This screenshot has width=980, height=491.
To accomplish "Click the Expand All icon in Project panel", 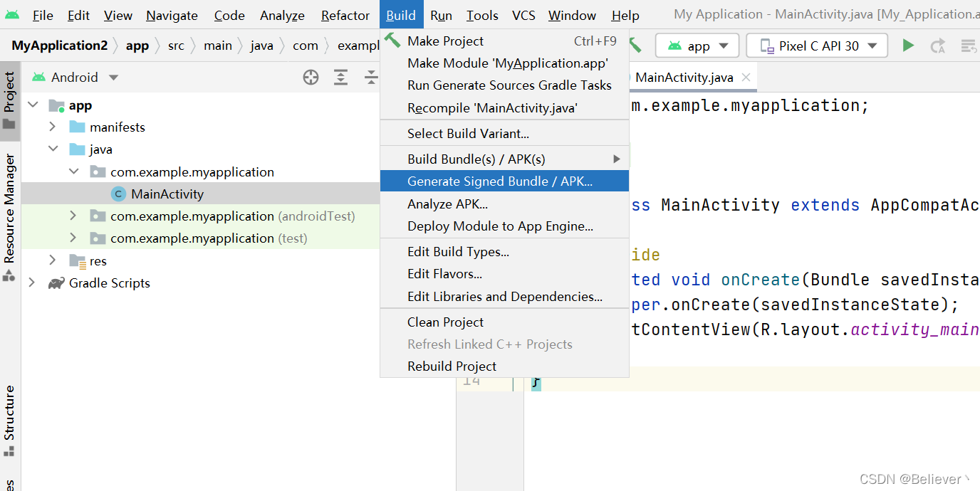I will pos(341,78).
